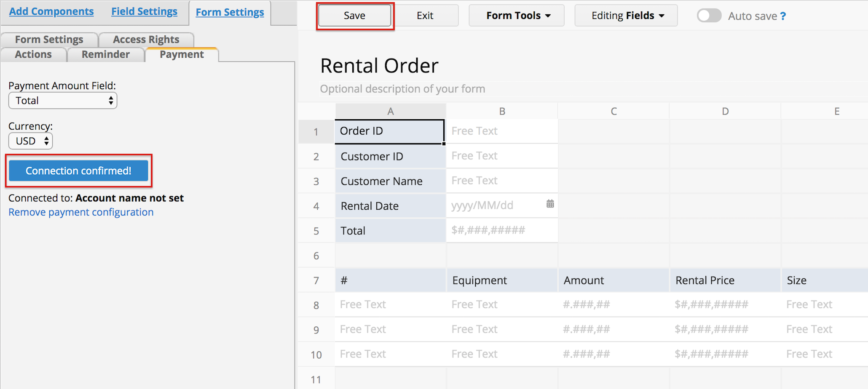
Task: Click the Free Text field beside Customer ID
Action: coord(502,156)
